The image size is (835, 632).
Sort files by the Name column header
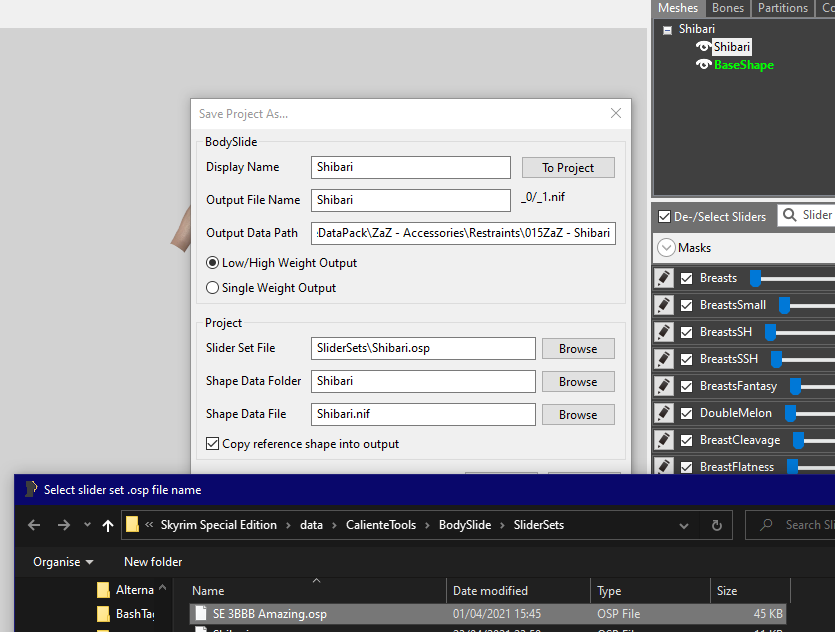tap(316, 590)
